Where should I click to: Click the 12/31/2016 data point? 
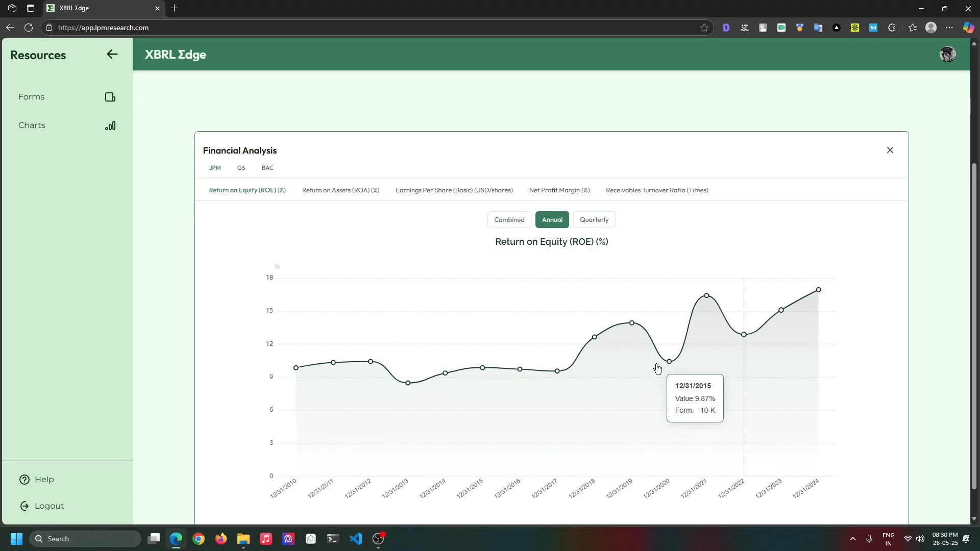click(x=520, y=369)
